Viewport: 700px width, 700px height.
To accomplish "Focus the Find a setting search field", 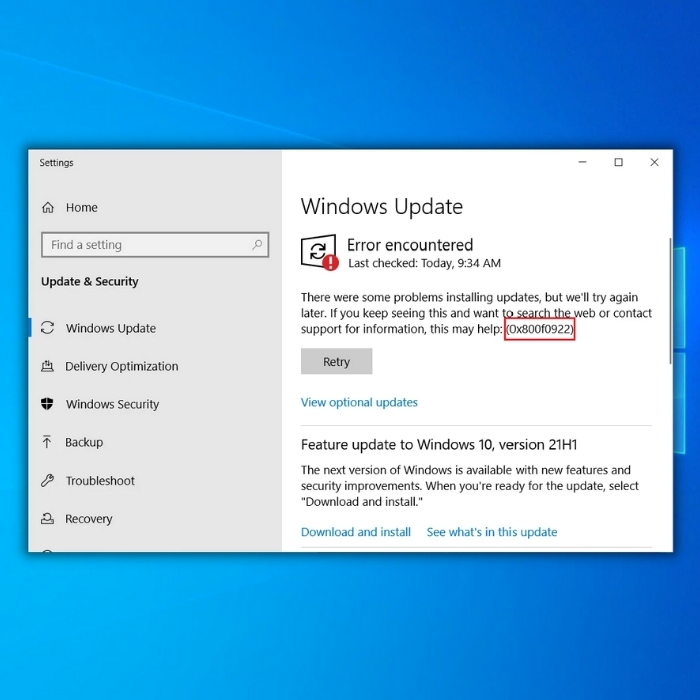I will (155, 245).
